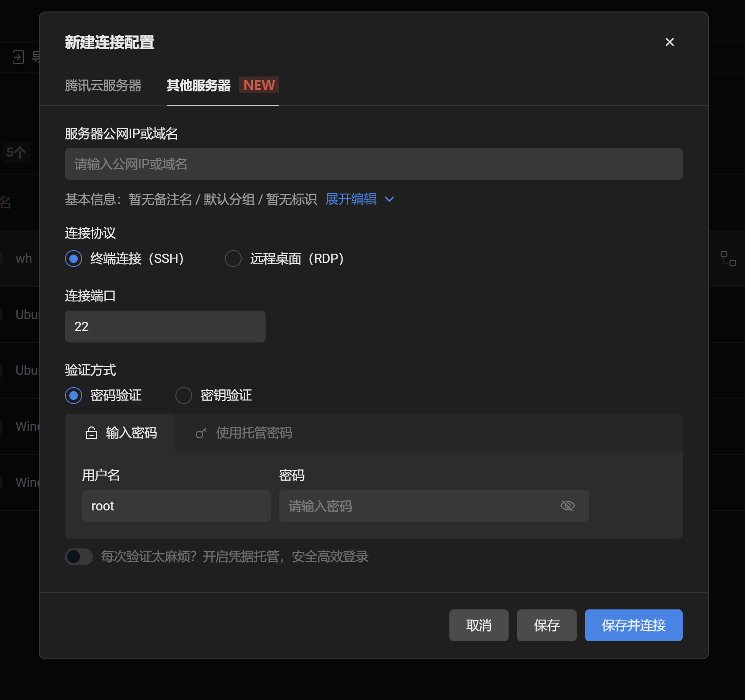Click the 公网IP或域名 input field

tap(373, 164)
